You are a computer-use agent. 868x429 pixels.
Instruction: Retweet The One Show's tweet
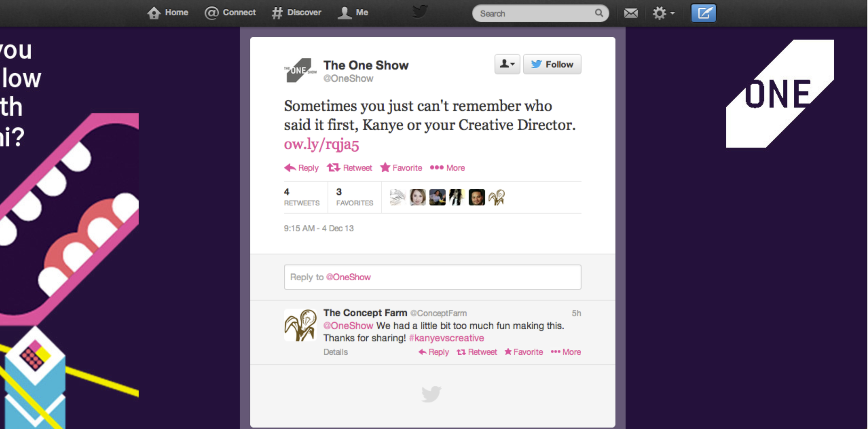350,168
